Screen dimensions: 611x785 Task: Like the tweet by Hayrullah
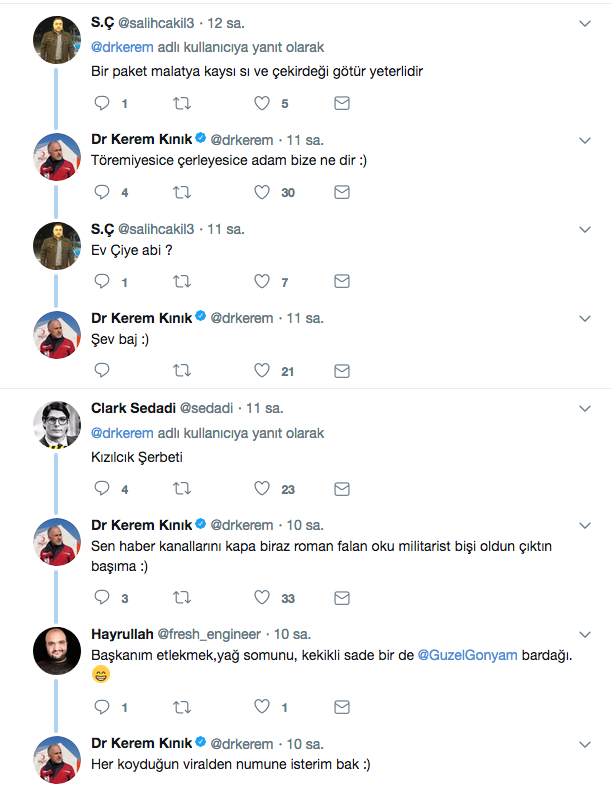[x=262, y=707]
